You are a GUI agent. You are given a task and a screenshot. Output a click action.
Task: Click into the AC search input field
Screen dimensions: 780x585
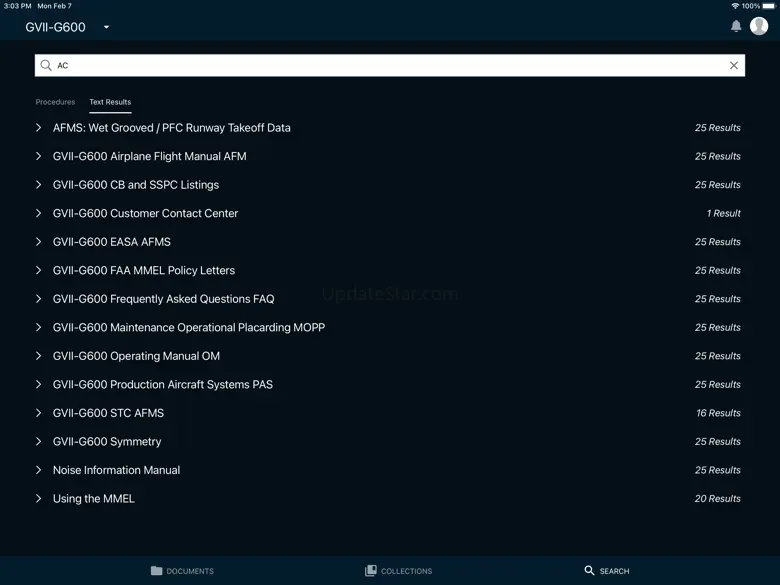[x=390, y=65]
